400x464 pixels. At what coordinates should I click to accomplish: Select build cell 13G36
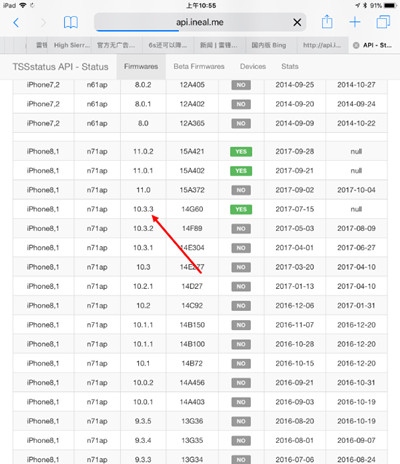pyautogui.click(x=192, y=421)
